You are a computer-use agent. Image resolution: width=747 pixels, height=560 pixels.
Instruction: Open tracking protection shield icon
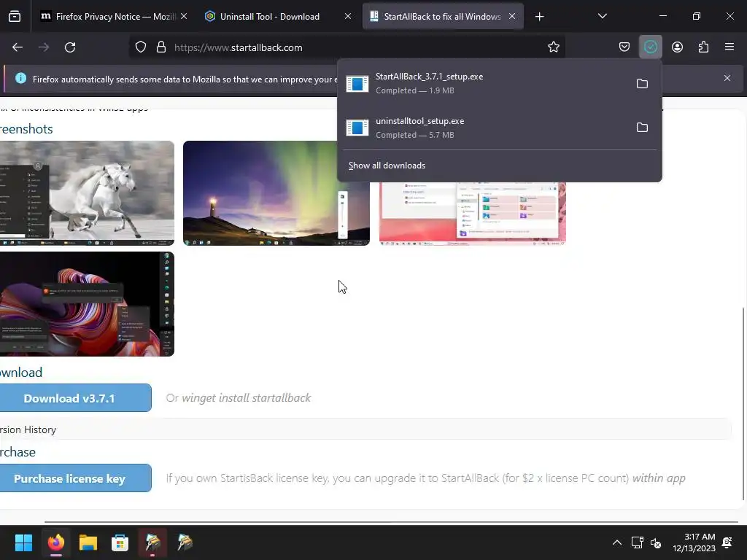141,47
